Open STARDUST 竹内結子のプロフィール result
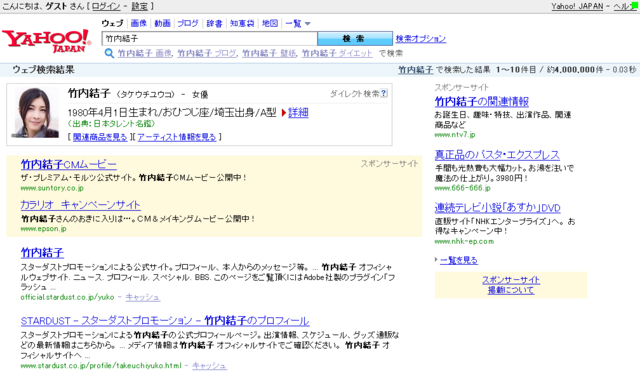The image size is (640, 372). point(165,321)
